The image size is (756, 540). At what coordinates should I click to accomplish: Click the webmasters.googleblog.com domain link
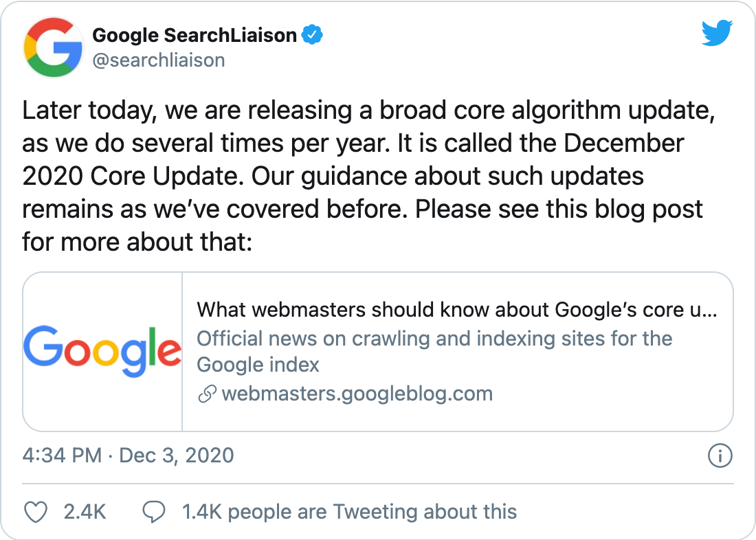(x=357, y=394)
